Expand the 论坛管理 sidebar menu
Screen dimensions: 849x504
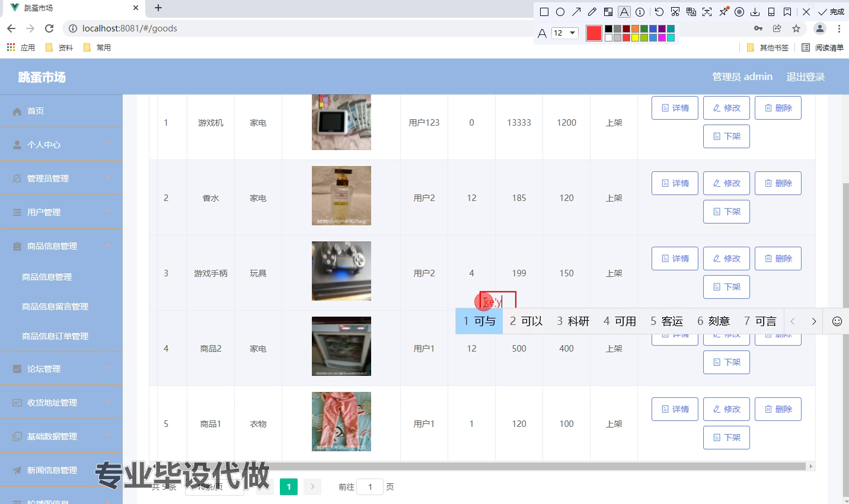(61, 369)
